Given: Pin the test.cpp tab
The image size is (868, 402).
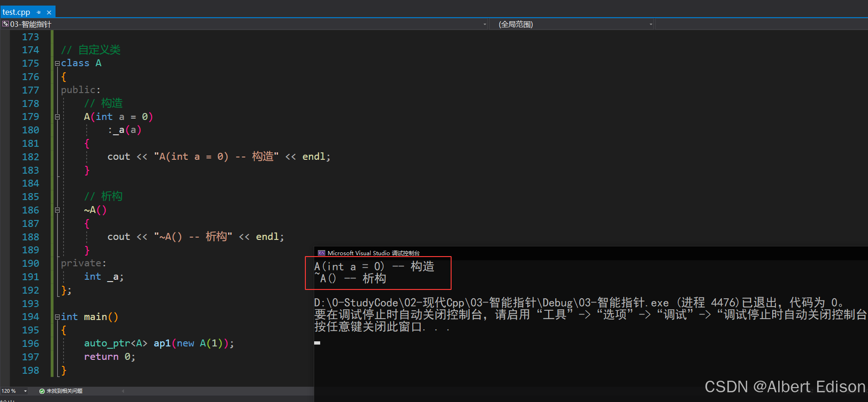Looking at the screenshot, I should pyautogui.click(x=39, y=13).
